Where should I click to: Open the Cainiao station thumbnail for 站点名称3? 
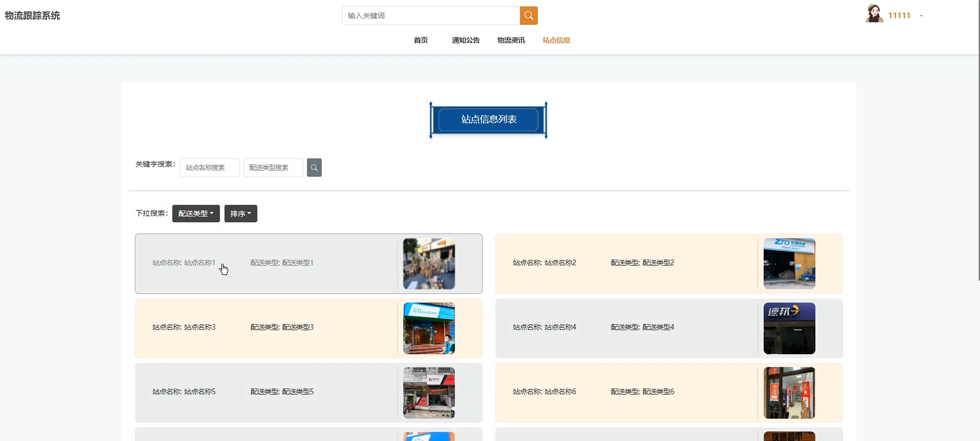[429, 328]
